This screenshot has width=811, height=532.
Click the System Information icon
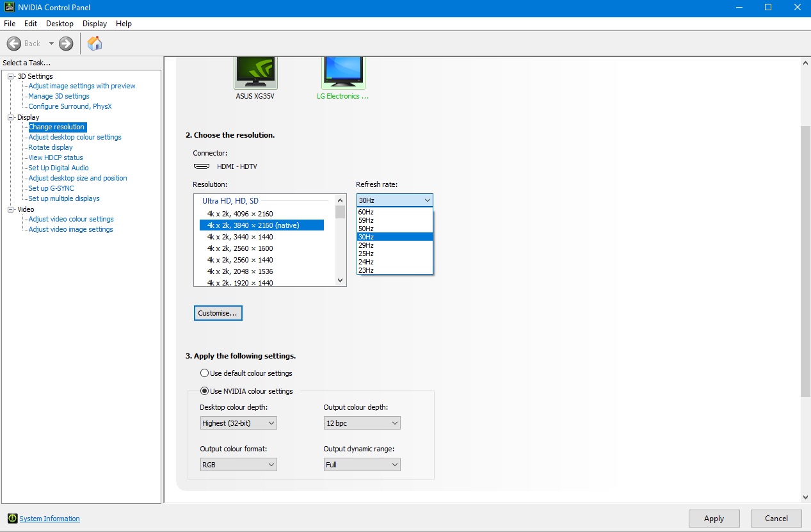click(12, 519)
